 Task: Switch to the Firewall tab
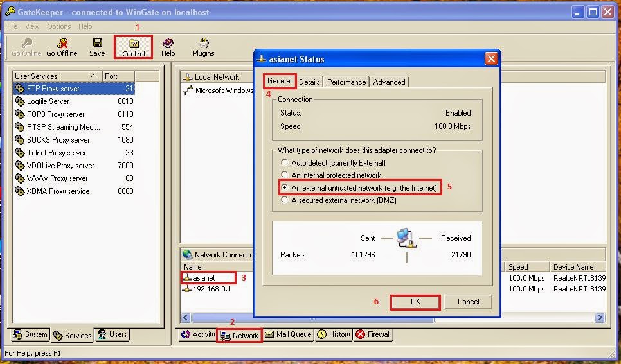pos(373,334)
